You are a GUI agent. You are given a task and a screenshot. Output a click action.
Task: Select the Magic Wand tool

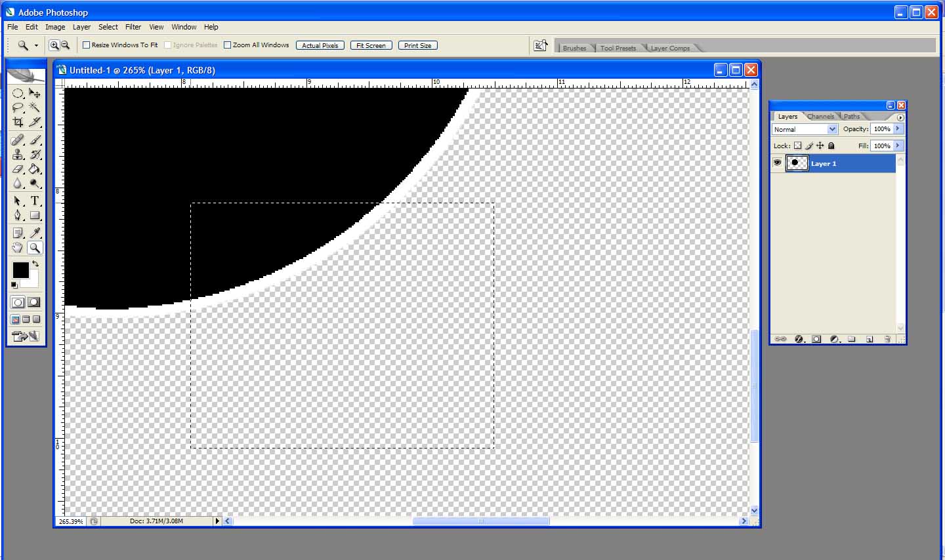tap(35, 108)
